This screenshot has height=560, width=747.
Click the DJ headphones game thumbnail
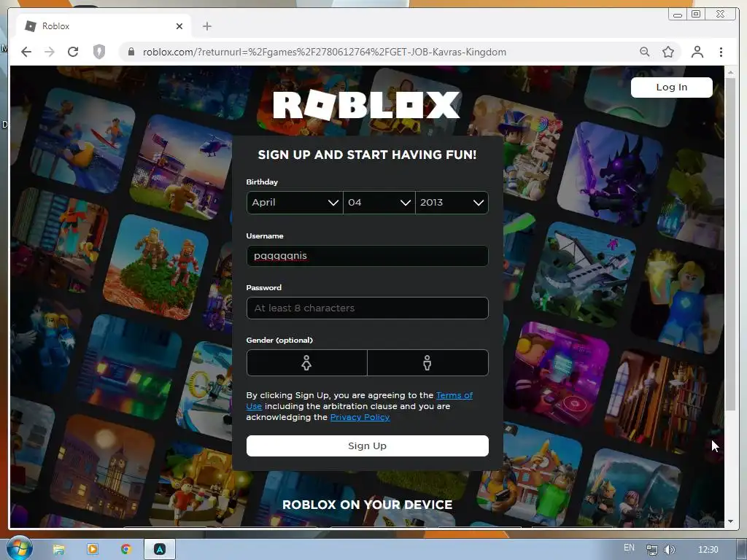557,374
